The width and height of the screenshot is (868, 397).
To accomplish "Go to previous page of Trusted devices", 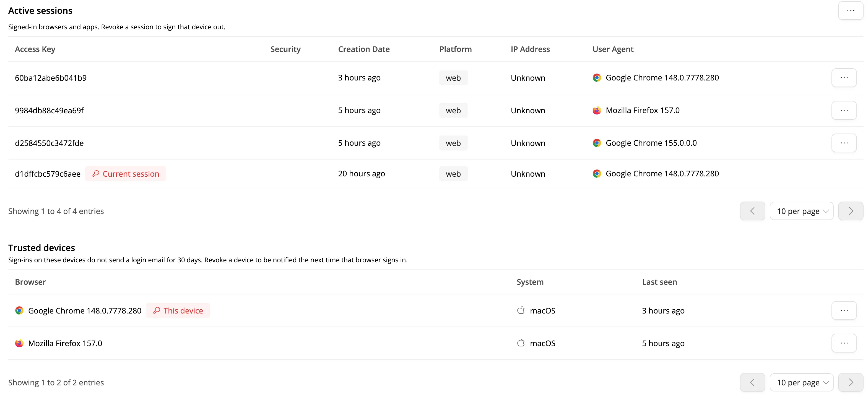I will tap(752, 383).
